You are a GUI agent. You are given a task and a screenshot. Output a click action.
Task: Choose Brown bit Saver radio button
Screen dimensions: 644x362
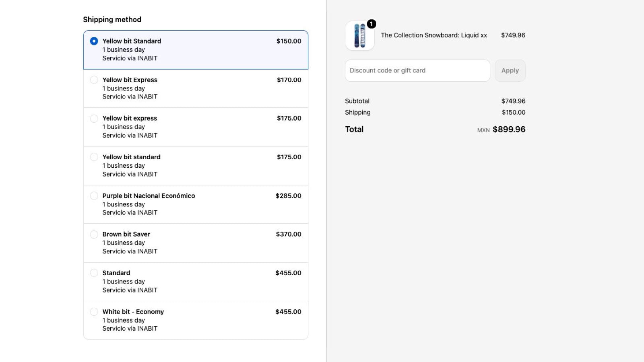point(94,234)
